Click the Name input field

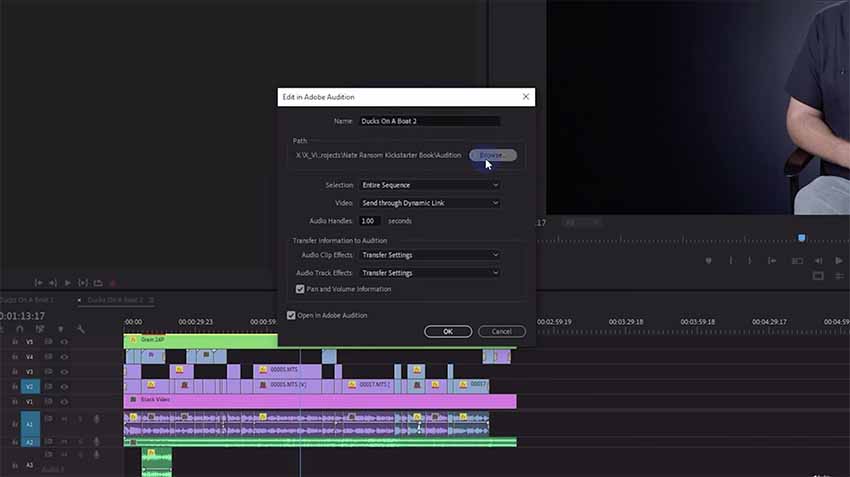(430, 121)
